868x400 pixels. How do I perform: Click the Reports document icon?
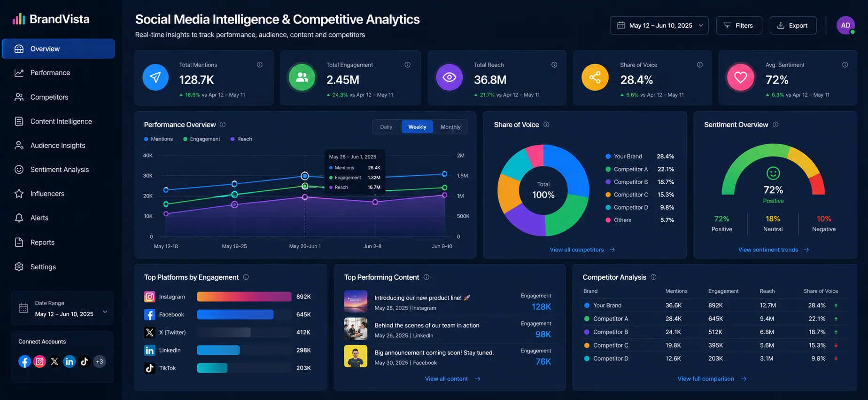tap(19, 243)
